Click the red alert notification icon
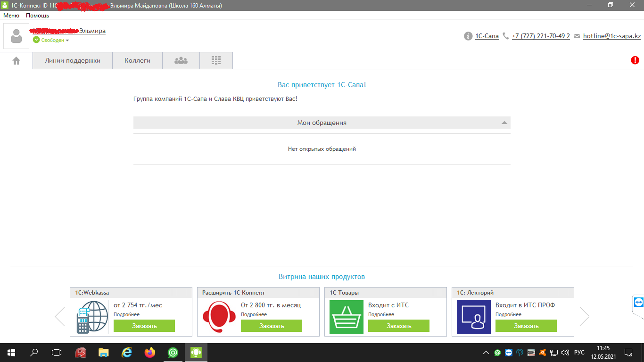Image resolution: width=644 pixels, height=362 pixels. [x=635, y=60]
